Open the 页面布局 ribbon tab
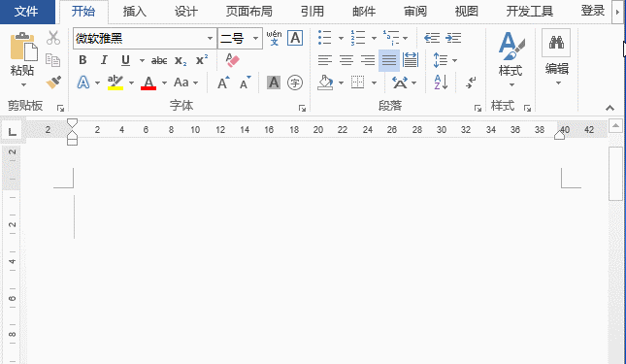This screenshot has width=626, height=364. click(x=249, y=12)
